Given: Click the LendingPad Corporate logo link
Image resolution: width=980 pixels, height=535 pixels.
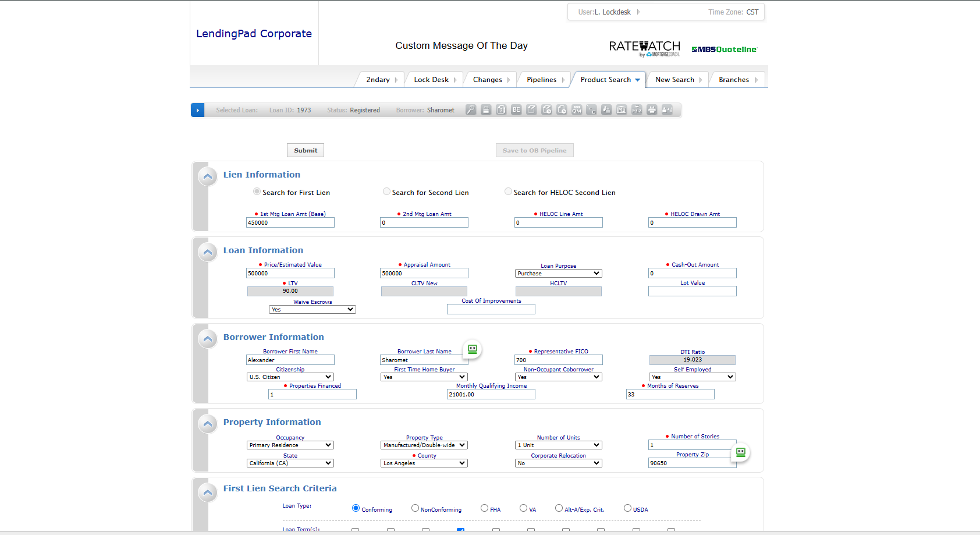Looking at the screenshot, I should pyautogui.click(x=254, y=34).
